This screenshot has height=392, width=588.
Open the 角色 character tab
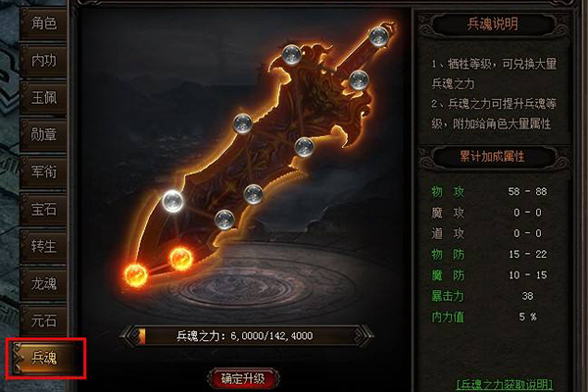pos(43,24)
